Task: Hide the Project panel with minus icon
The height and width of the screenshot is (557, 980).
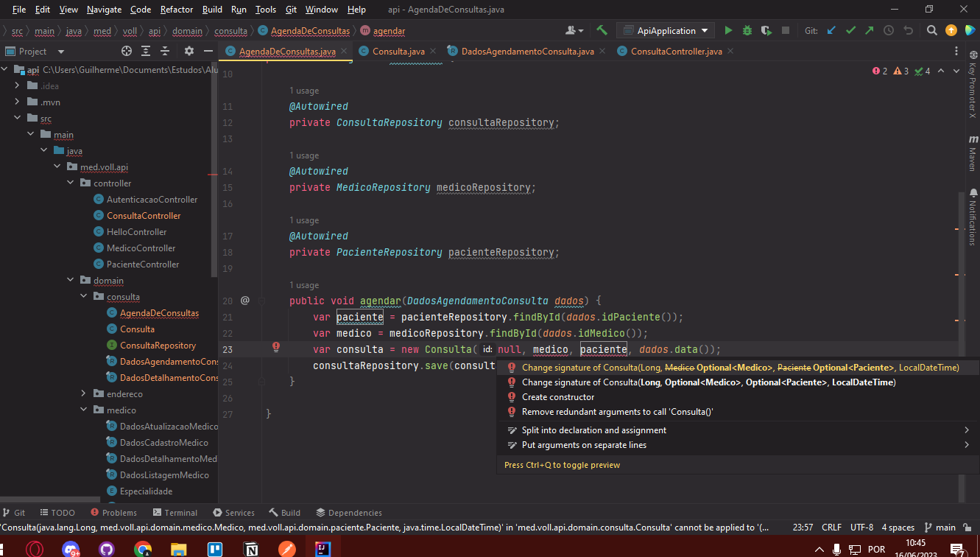Action: [208, 51]
